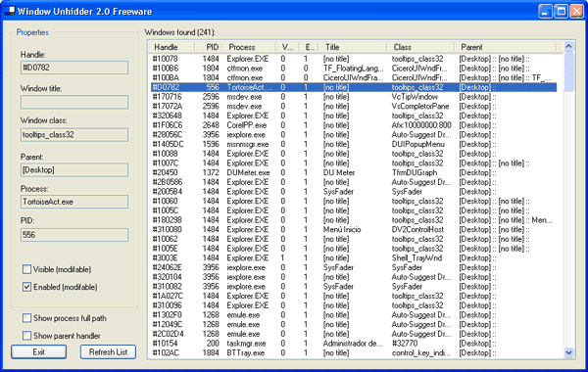Select row with handle #100B6
Screen dimensions: 588x372
pos(354,69)
